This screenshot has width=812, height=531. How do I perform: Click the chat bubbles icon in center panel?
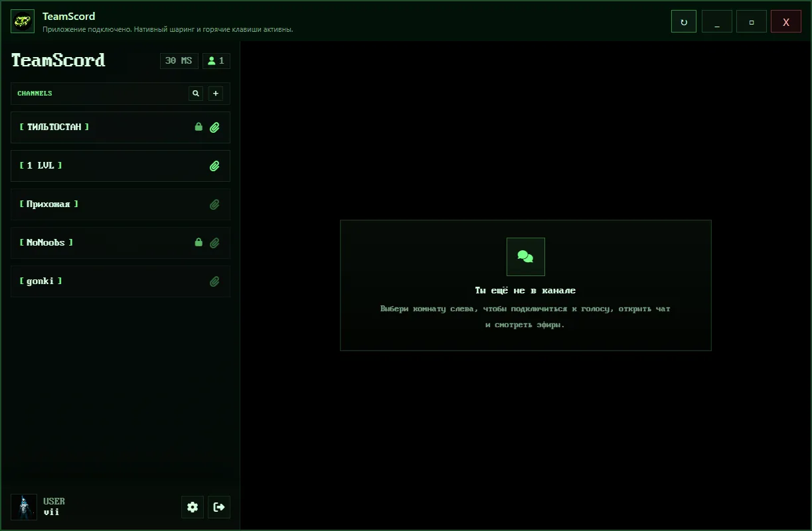[526, 257]
